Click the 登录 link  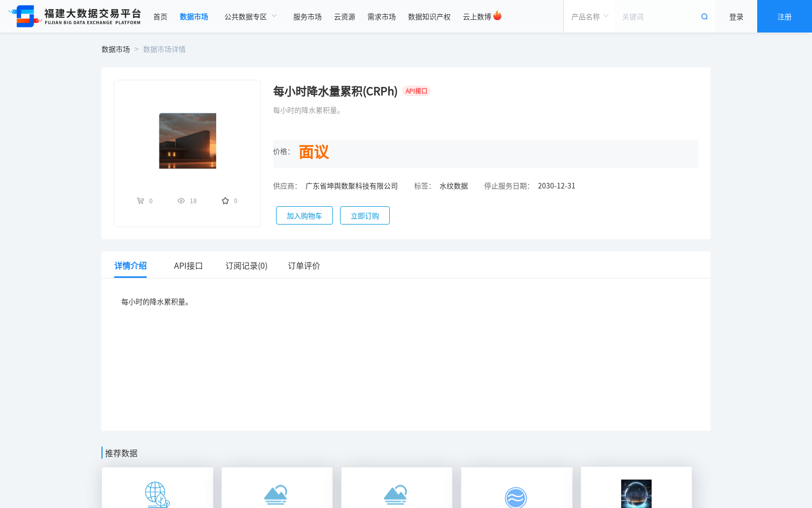click(x=736, y=17)
